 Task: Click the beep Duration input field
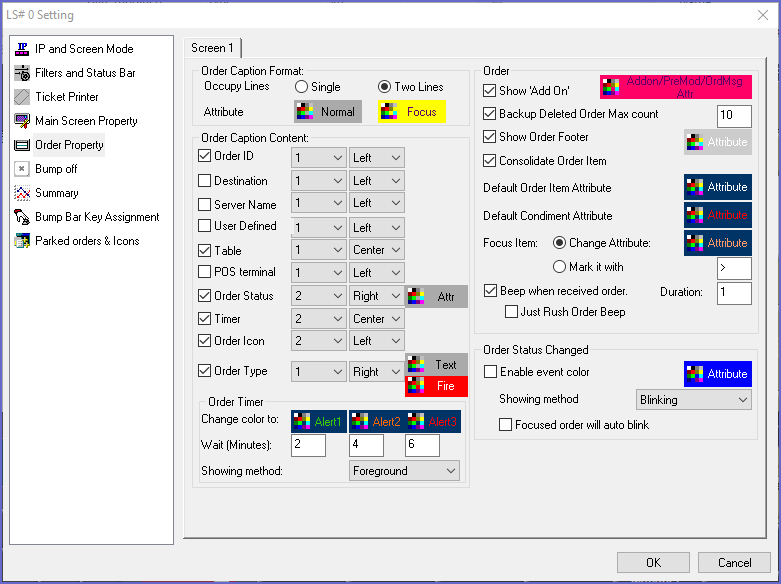point(734,293)
